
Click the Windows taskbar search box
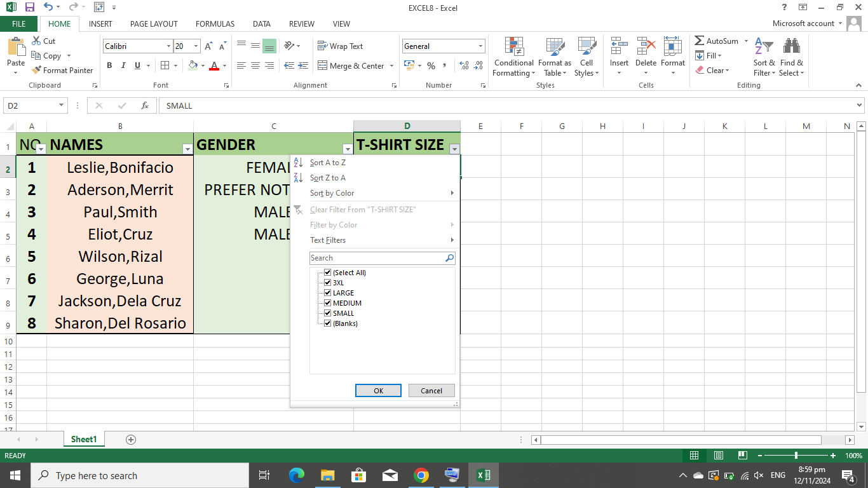pos(139,475)
